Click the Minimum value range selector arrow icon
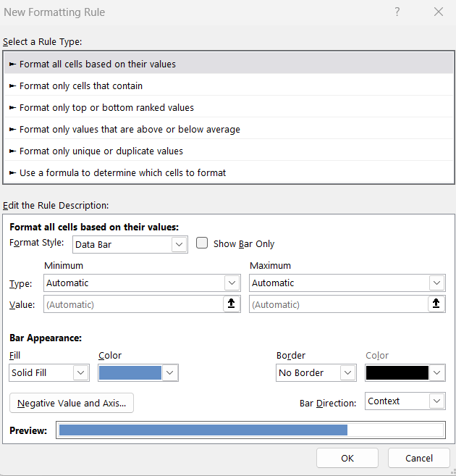The width and height of the screenshot is (456, 476). click(232, 304)
